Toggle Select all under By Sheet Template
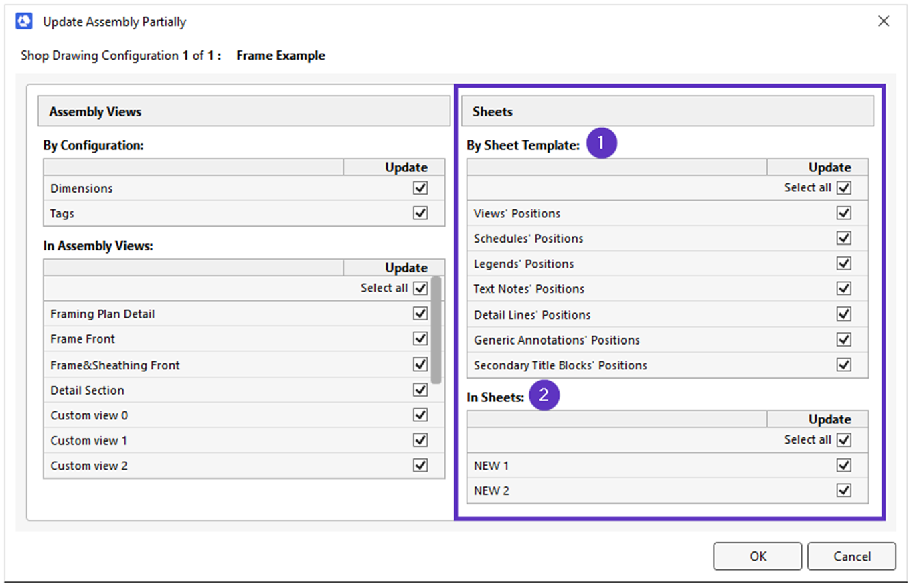The width and height of the screenshot is (913, 588). pyautogui.click(x=844, y=188)
